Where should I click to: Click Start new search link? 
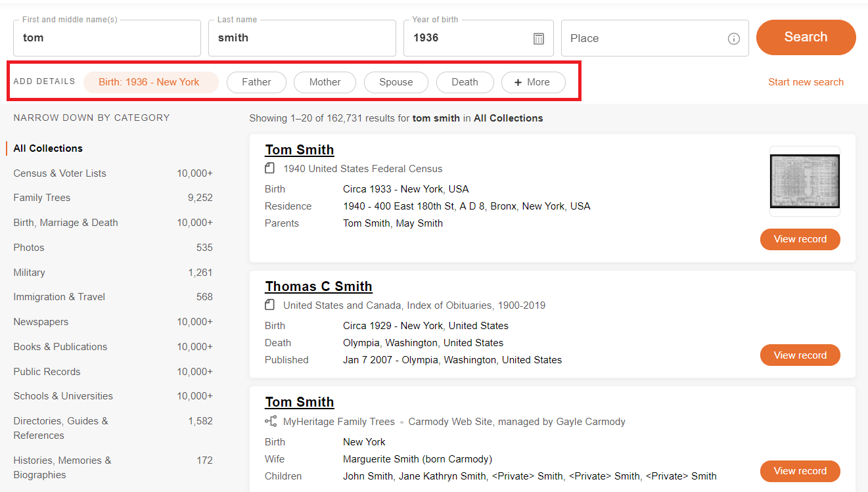[x=806, y=82]
